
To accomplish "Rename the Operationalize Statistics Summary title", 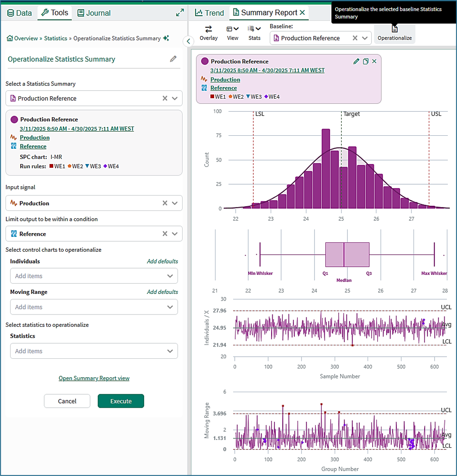I will click(173, 59).
